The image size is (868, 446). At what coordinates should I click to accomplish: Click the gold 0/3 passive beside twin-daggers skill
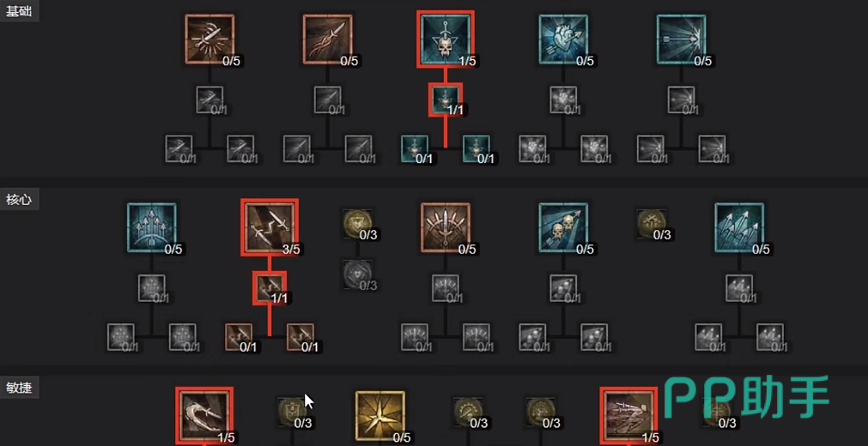point(356,224)
